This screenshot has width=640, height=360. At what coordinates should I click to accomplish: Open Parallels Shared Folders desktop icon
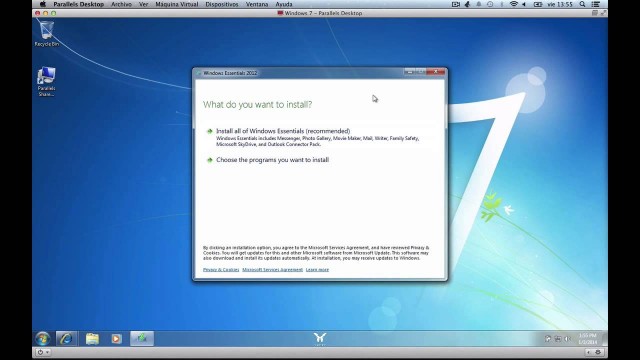pyautogui.click(x=46, y=81)
